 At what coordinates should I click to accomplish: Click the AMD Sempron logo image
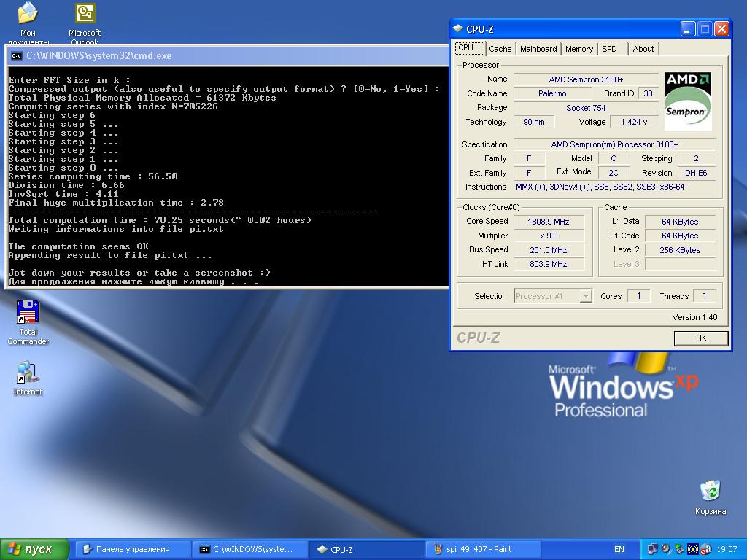pos(687,101)
